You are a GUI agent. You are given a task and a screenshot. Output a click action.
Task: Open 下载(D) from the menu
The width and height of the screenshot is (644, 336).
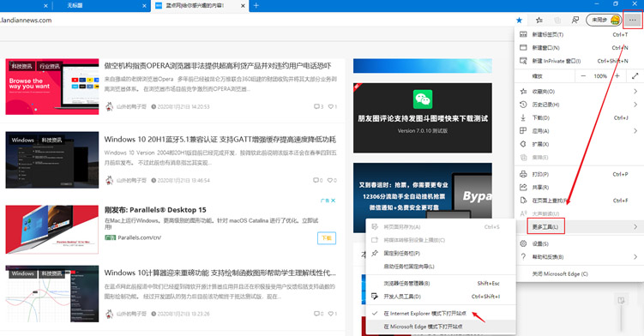click(579, 118)
